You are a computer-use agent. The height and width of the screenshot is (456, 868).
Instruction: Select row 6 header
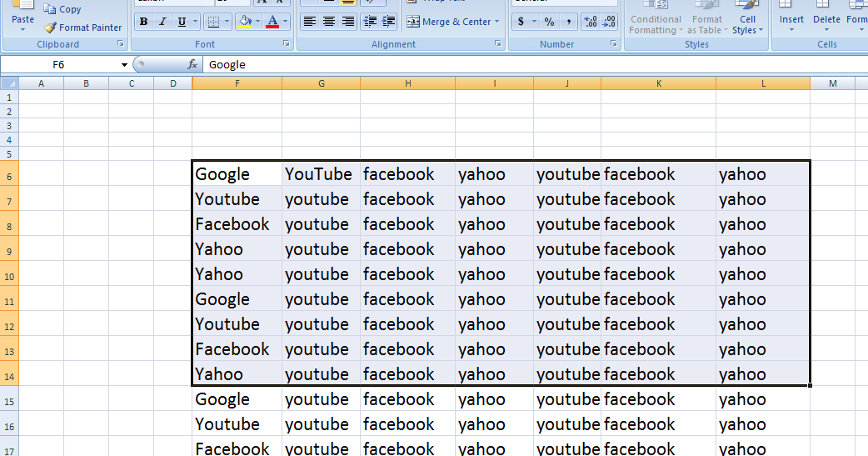point(9,173)
